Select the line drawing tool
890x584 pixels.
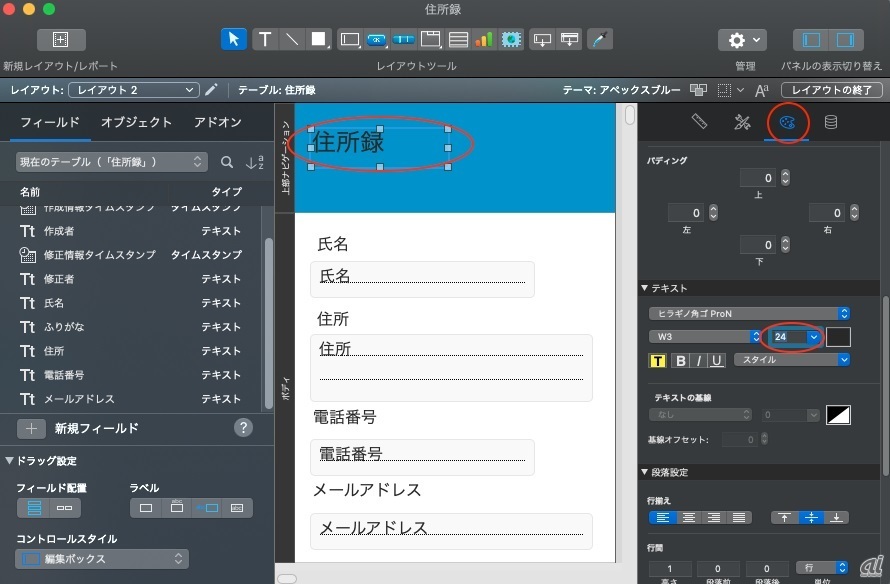[x=291, y=39]
